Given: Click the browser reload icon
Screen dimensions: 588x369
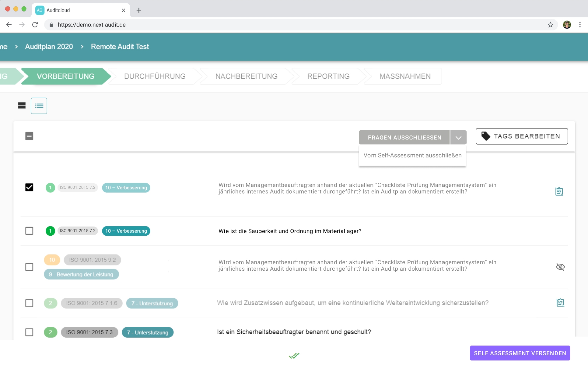Looking at the screenshot, I should [35, 25].
